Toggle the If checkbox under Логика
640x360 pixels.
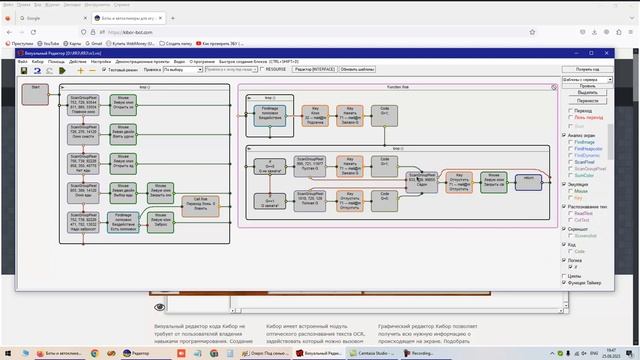571,267
